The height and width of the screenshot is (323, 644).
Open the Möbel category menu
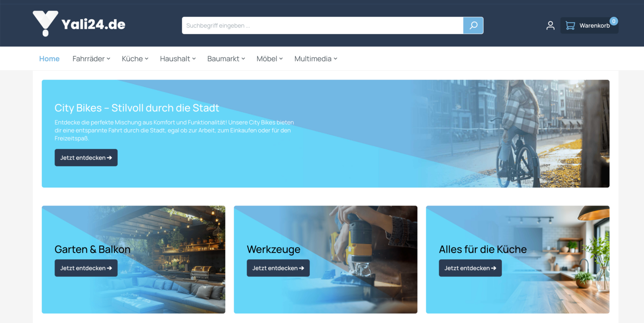coord(270,59)
